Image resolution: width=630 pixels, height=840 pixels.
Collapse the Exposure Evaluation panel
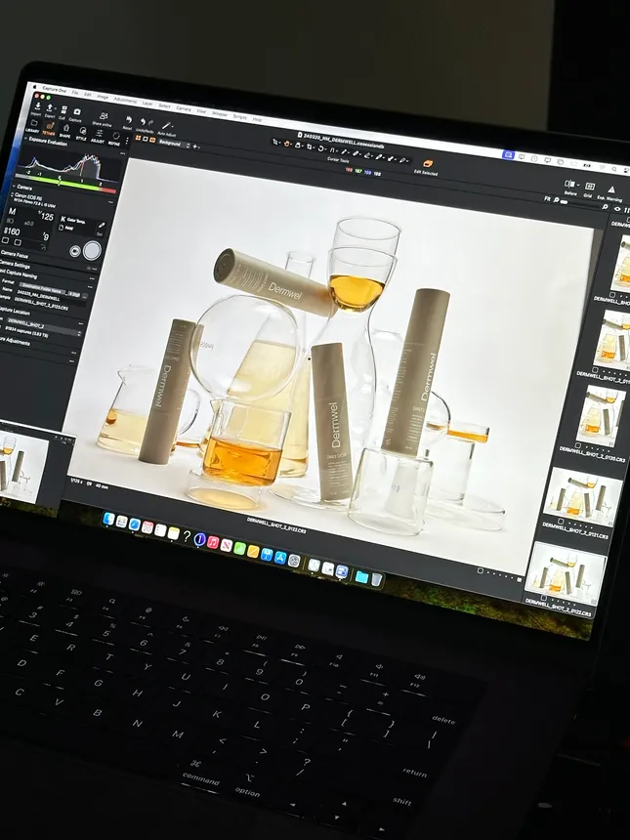tap(26, 139)
